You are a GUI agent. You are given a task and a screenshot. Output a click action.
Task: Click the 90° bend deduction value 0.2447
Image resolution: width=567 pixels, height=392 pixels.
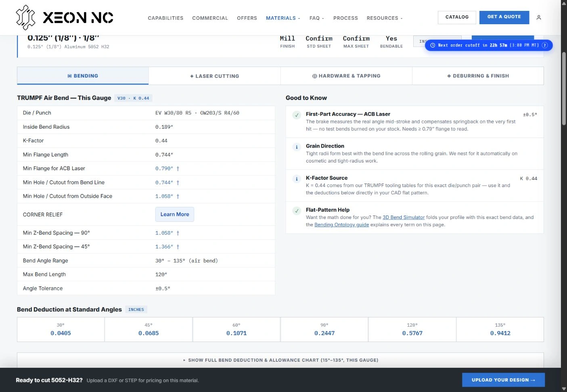324,334
